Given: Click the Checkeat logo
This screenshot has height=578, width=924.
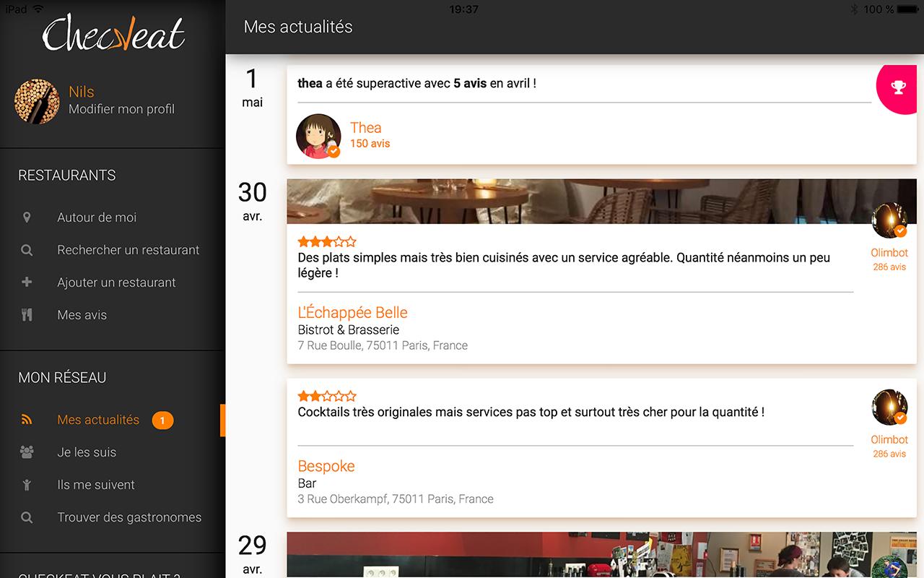Looking at the screenshot, I should (113, 33).
